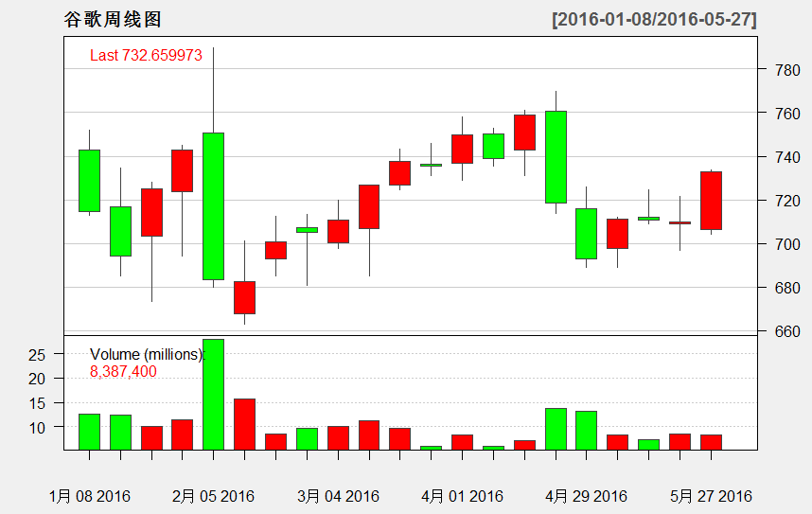812x514 pixels.
Task: Click the 4月 29 2016 date label
Action: point(586,496)
